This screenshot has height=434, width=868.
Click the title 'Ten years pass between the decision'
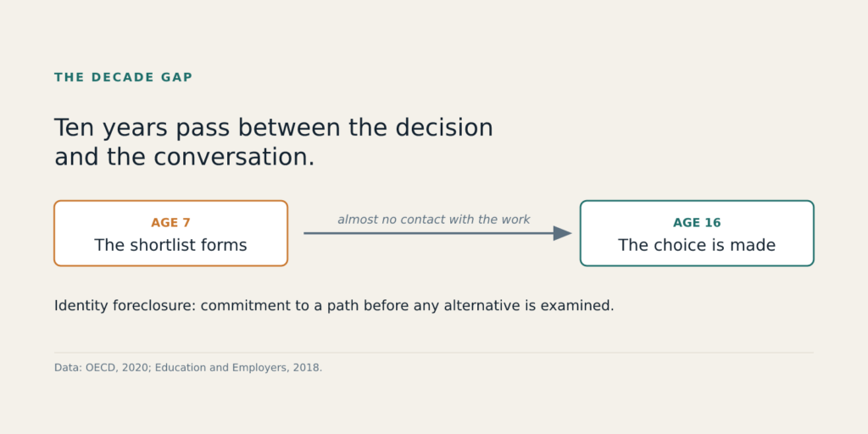coord(274,128)
